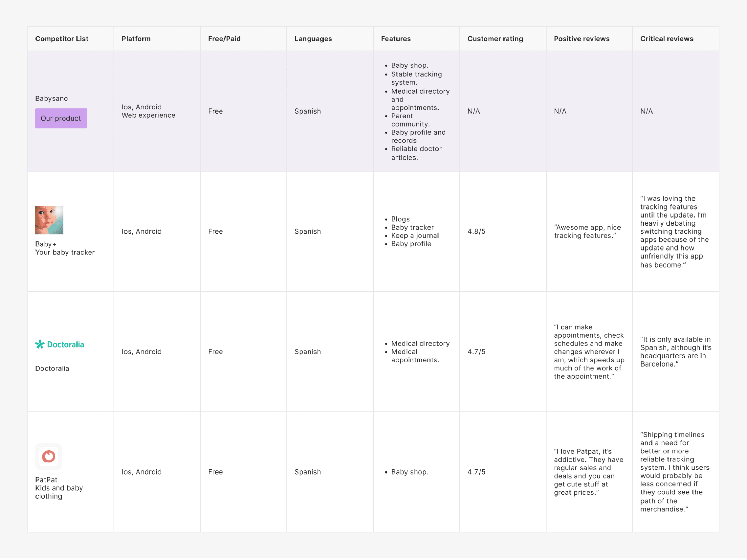Click the Doctoralia logo
Screen dimensions: 747x560
coord(60,345)
